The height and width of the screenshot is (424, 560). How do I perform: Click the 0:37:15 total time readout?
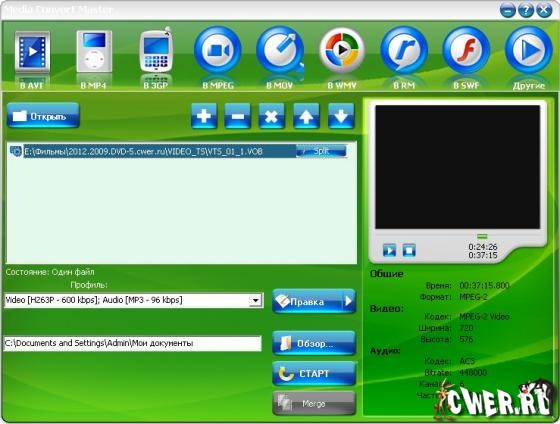pos(482,255)
